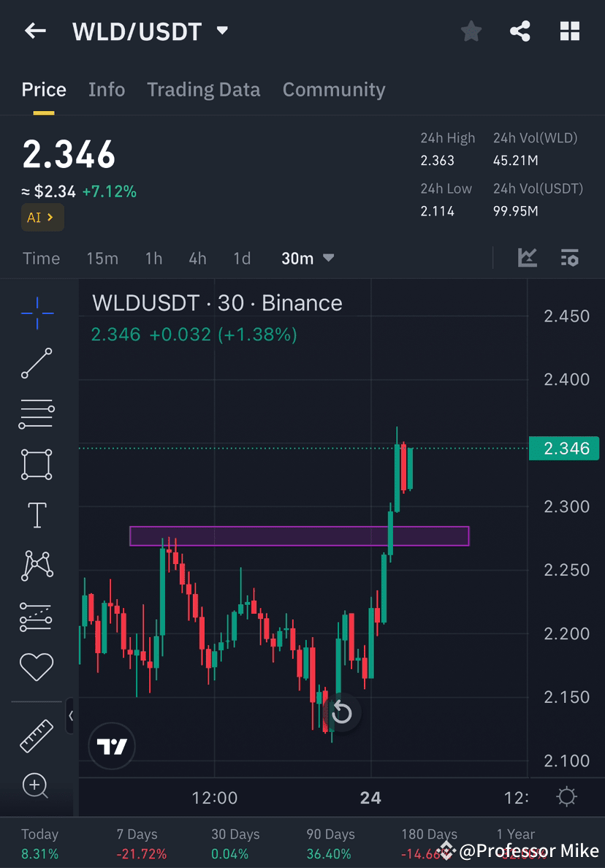Switch to the Trading Data tab

coord(204,89)
